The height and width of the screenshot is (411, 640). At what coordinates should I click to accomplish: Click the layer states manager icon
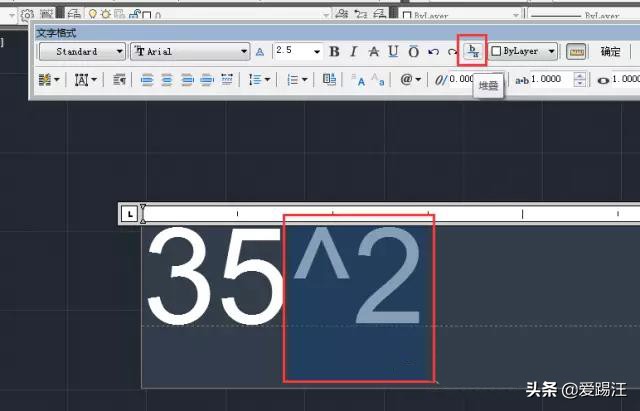tap(379, 14)
